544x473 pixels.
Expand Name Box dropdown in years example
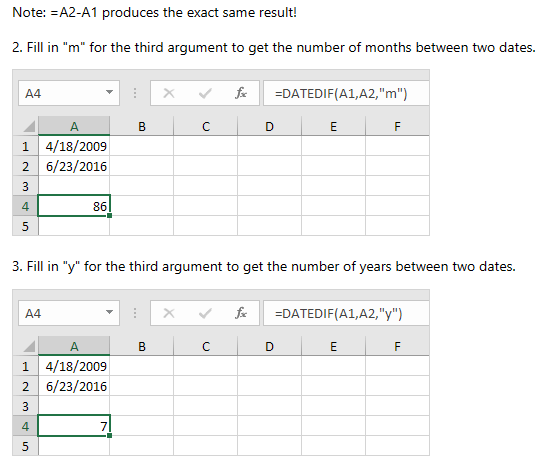[x=109, y=312]
